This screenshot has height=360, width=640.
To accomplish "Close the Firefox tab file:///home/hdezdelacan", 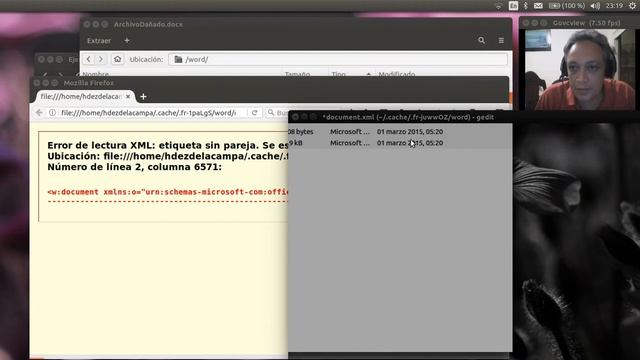I will point(128,97).
